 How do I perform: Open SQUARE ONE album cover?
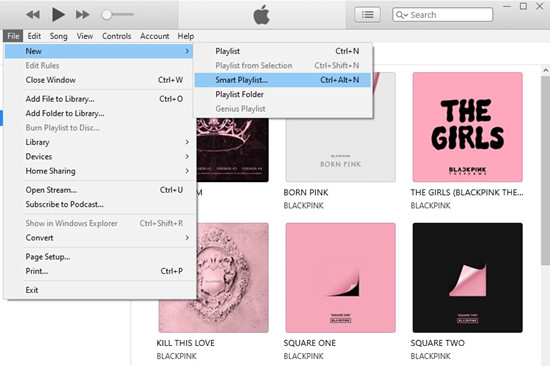341,278
